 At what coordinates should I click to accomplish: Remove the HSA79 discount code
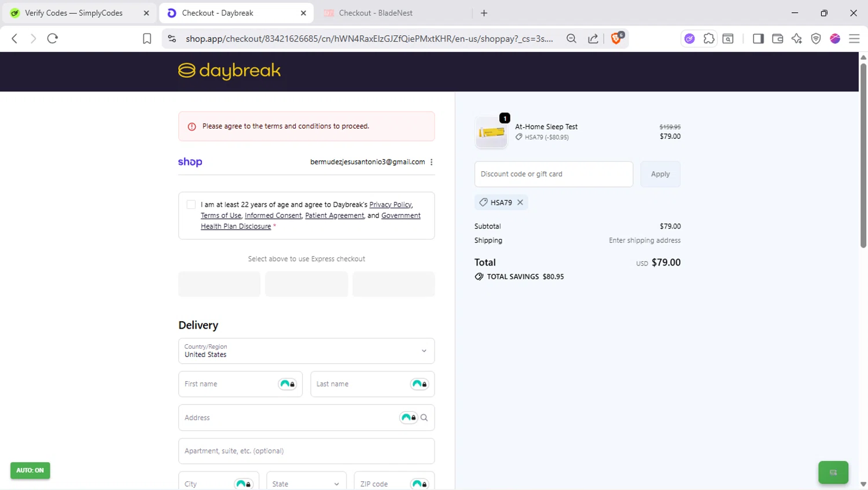point(520,202)
